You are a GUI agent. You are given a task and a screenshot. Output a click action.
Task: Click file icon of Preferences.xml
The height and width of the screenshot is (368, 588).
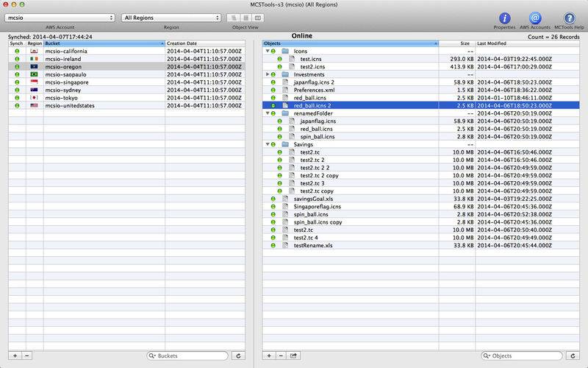[x=285, y=90]
